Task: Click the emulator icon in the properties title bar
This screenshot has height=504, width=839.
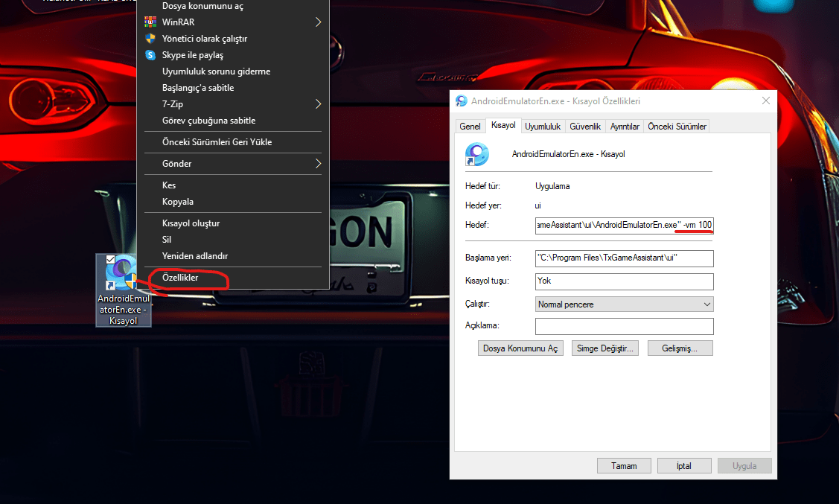Action: pyautogui.click(x=462, y=101)
